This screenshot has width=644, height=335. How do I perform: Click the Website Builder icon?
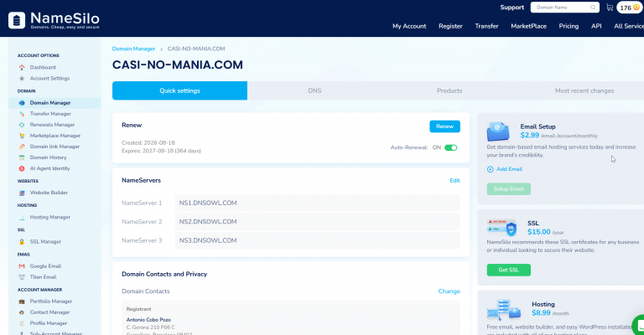coord(22,193)
